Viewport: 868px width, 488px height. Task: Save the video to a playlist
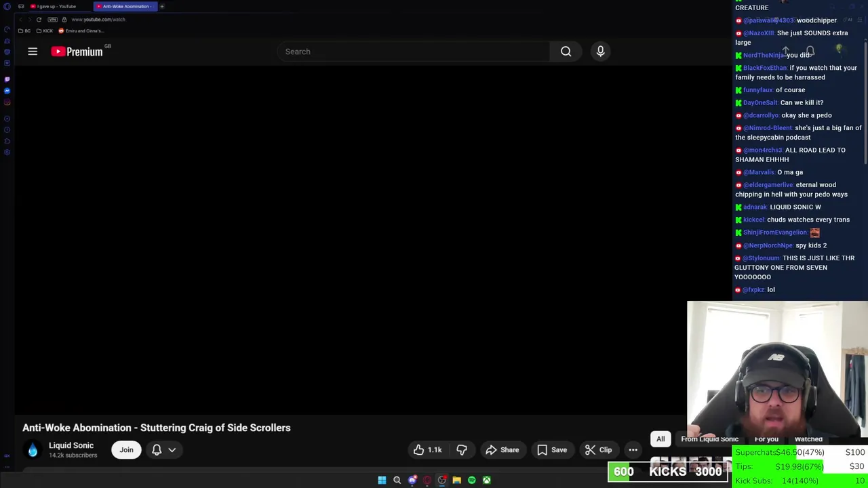pos(552,450)
